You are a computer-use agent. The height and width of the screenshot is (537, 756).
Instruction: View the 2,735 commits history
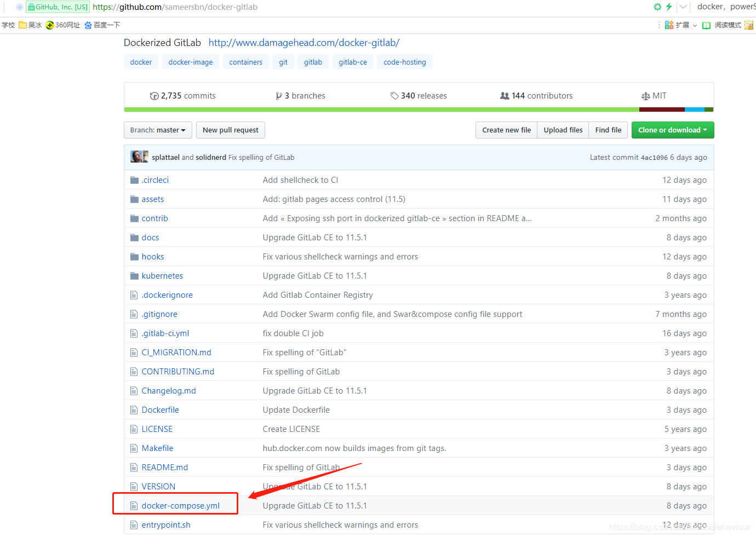click(x=183, y=96)
